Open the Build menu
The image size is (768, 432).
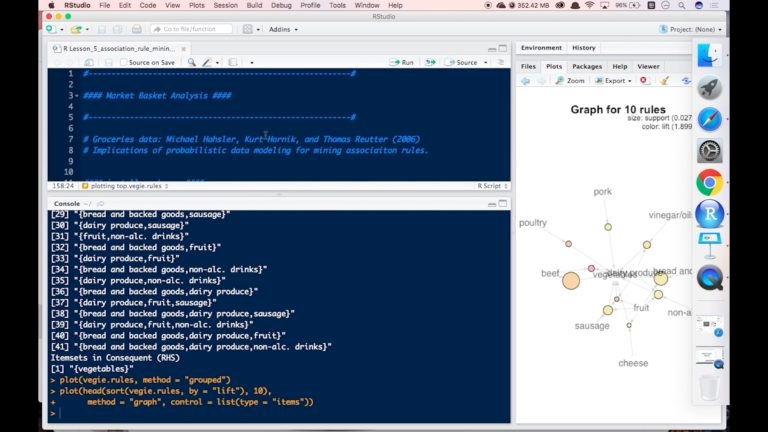[254, 5]
